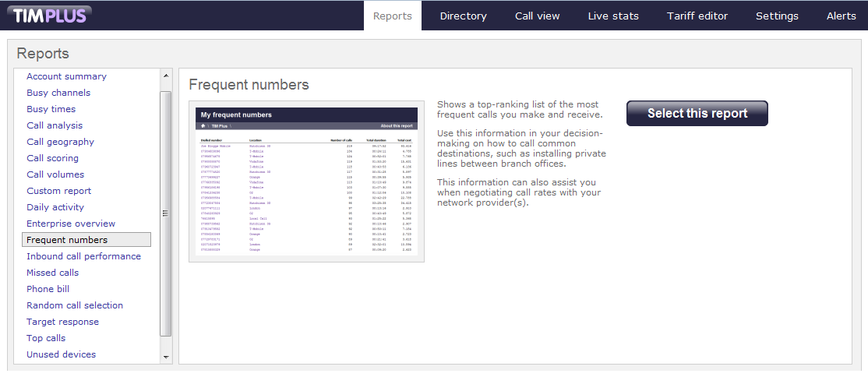Open the Call geography report
The width and height of the screenshot is (868, 377).
point(60,142)
